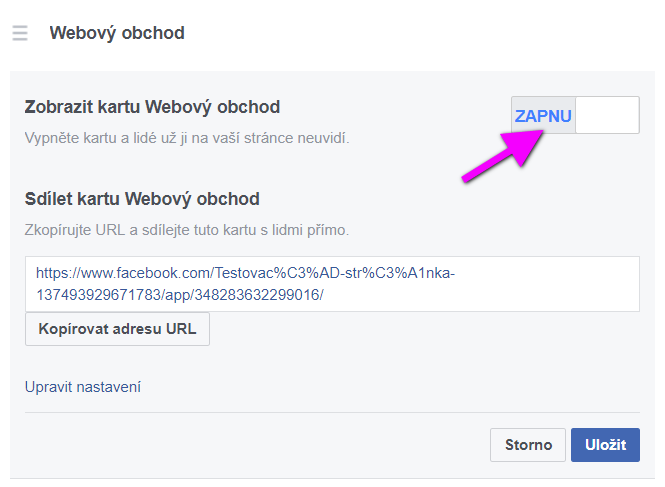Cancel changes with the Storno button

[x=528, y=445]
